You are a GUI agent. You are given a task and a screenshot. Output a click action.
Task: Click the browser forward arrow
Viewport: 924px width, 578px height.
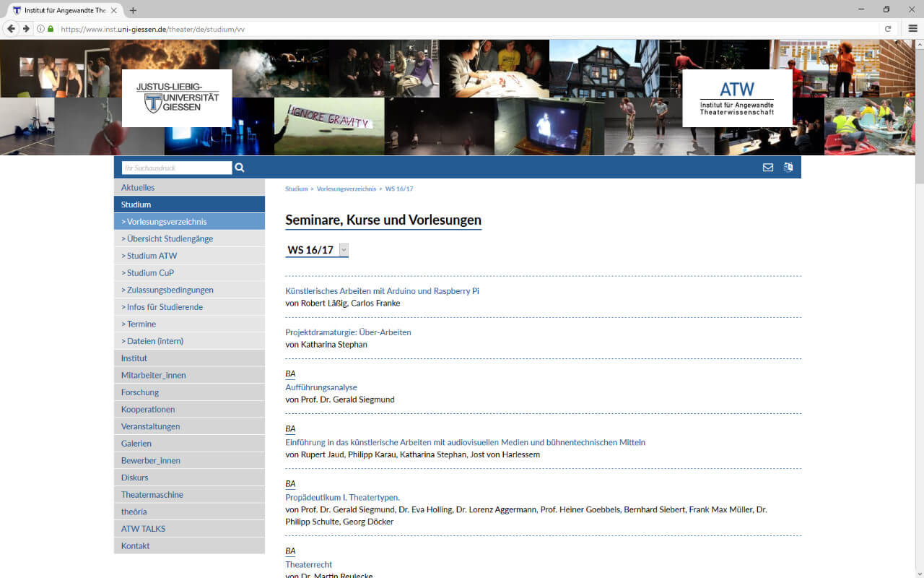(x=26, y=29)
